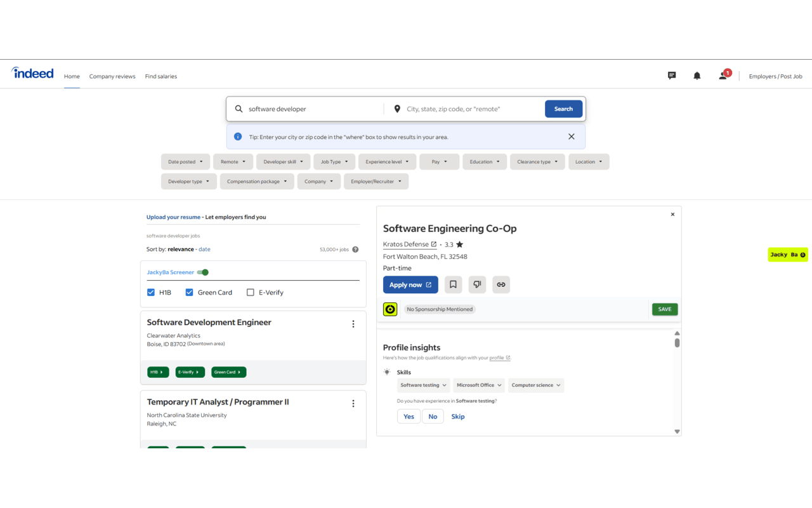Expand the Developer type filter

(189, 182)
